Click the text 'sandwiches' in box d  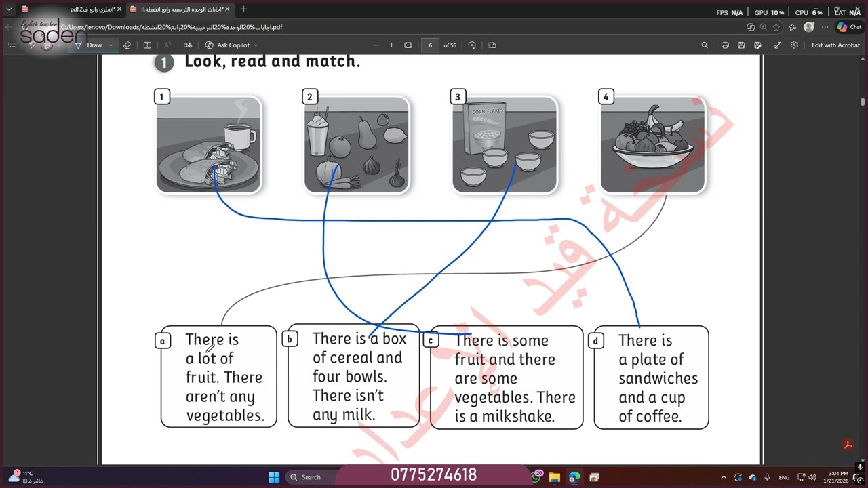[658, 378]
